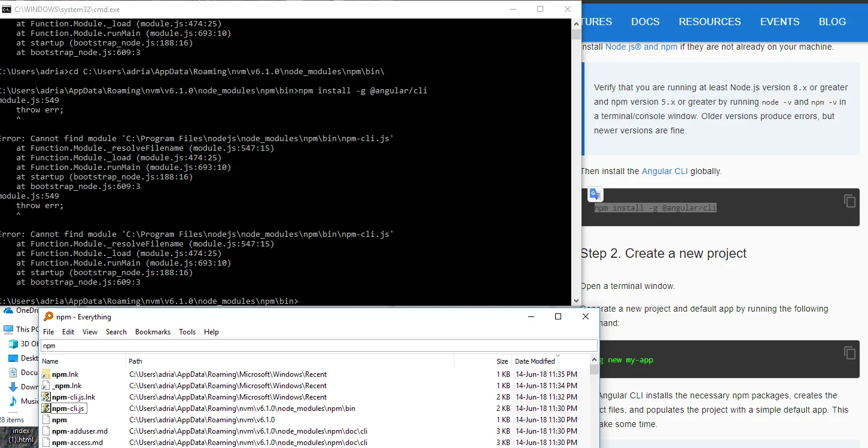868x448 pixels.
Task: Click the Google Translate icon above the code block
Action: click(596, 194)
